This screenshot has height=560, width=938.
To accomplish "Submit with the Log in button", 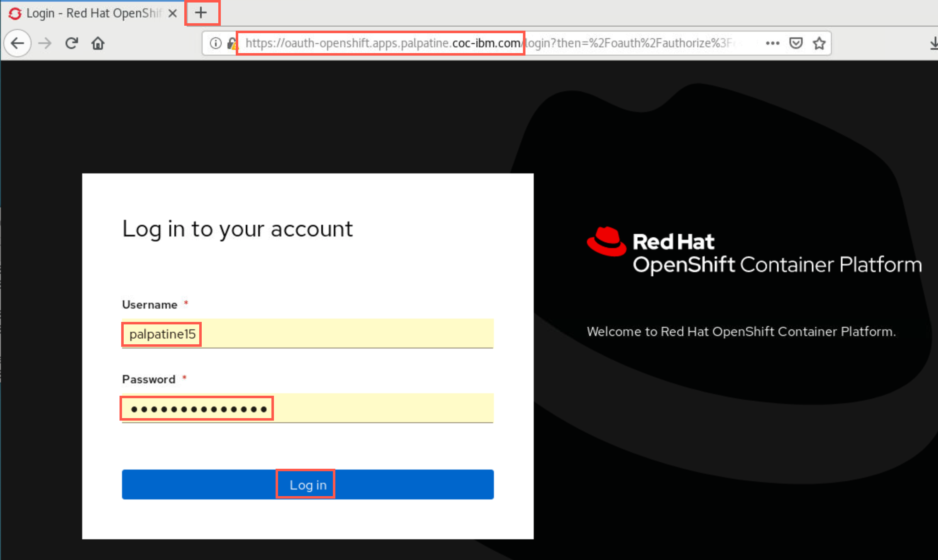I will coord(308,485).
